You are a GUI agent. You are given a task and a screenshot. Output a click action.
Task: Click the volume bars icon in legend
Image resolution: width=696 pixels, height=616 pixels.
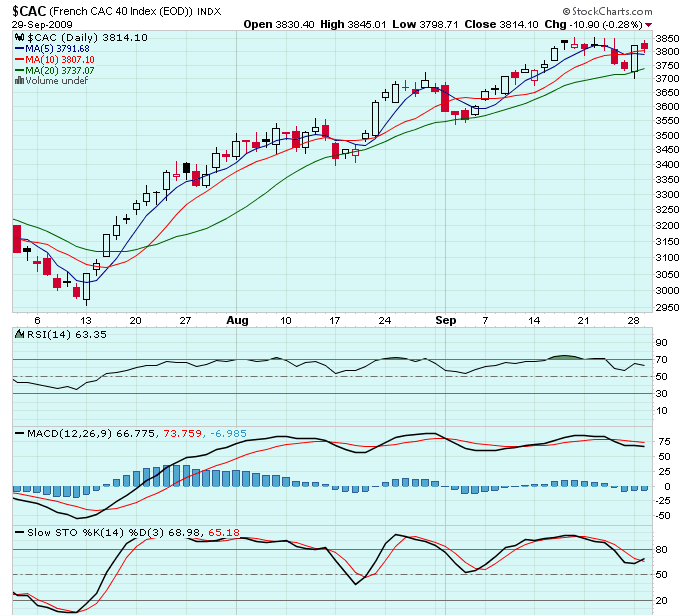(x=19, y=80)
